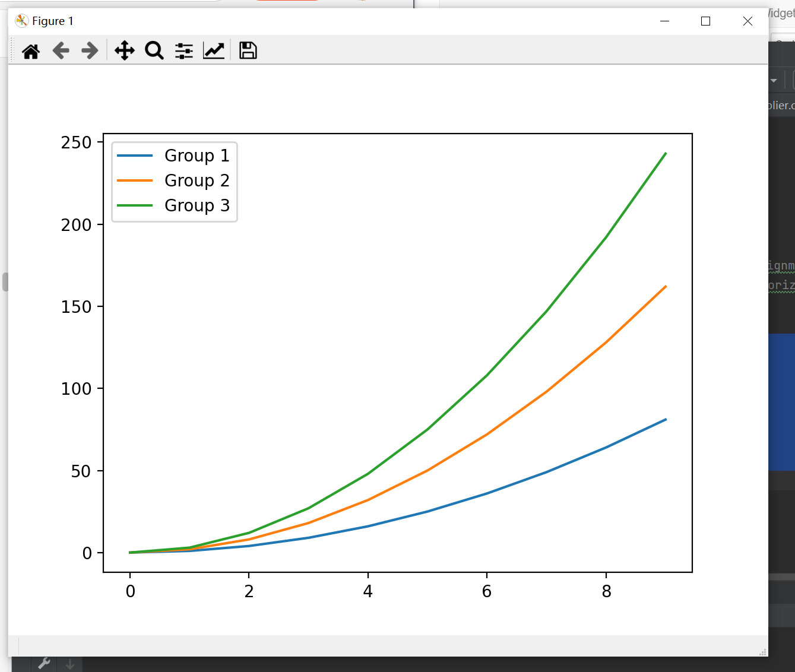This screenshot has width=795, height=672.
Task: Open edit axis and curve parameters
Action: point(214,51)
